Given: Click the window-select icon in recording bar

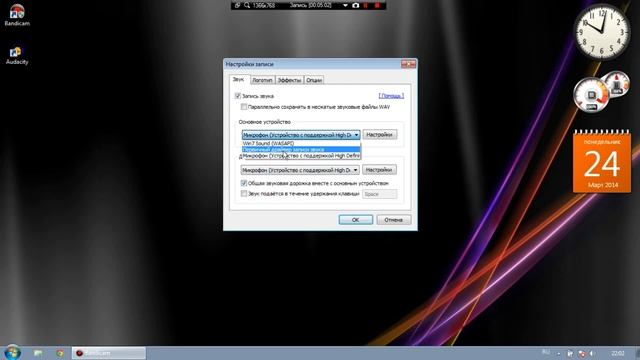Looking at the screenshot, I should pos(238,5).
